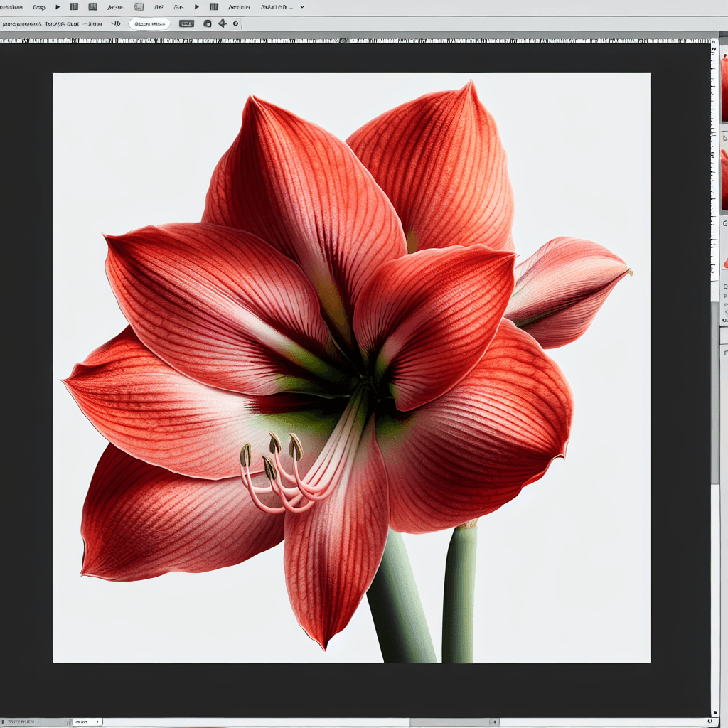
Task: Click the first text label in the options bar
Action: pyautogui.click(x=21, y=23)
